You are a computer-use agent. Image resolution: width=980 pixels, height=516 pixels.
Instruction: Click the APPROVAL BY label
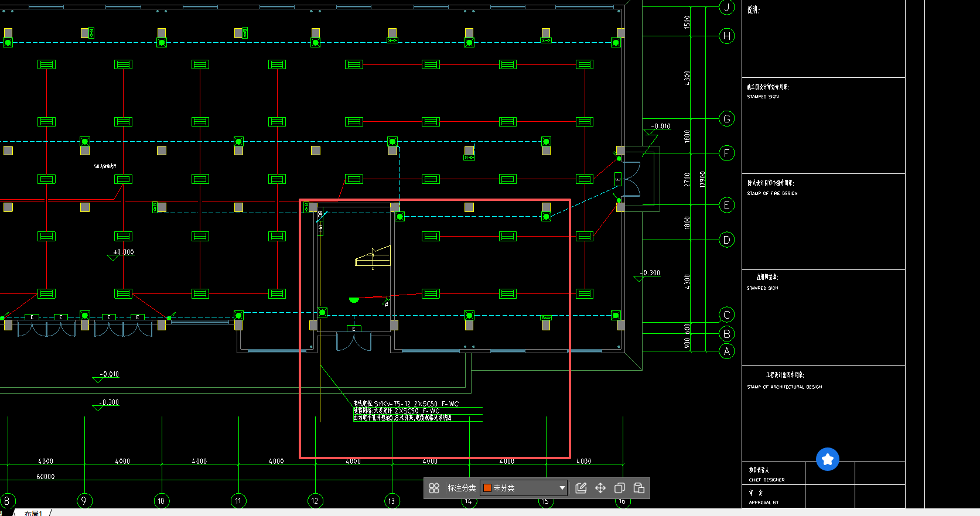[764, 503]
